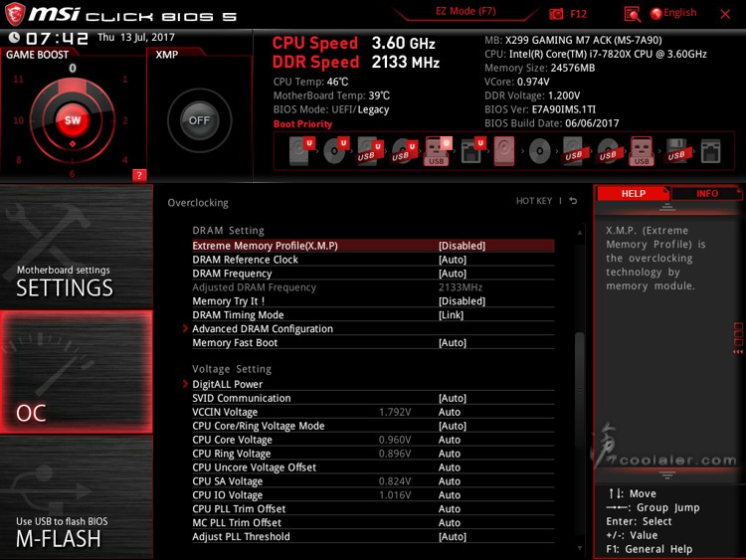The height and width of the screenshot is (560, 746).
Task: Select the legacy USB hard disk boot icon
Action: [574, 151]
